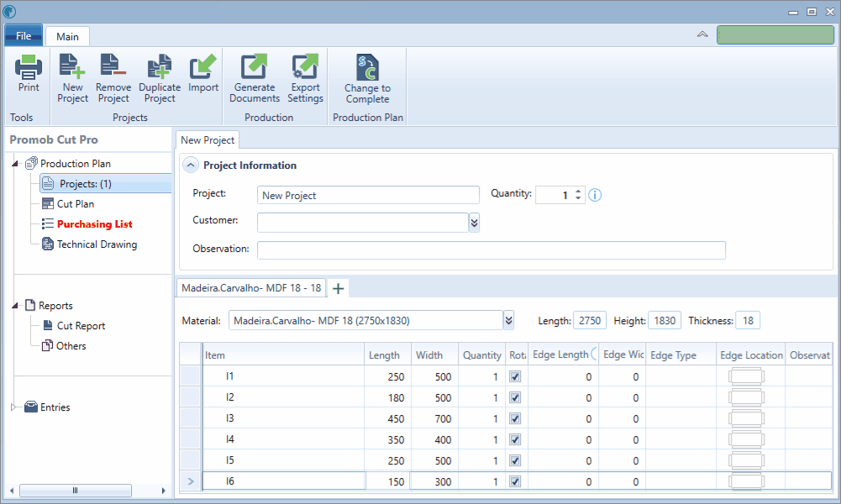
Task: Collapse the Project Information section
Action: click(x=191, y=165)
